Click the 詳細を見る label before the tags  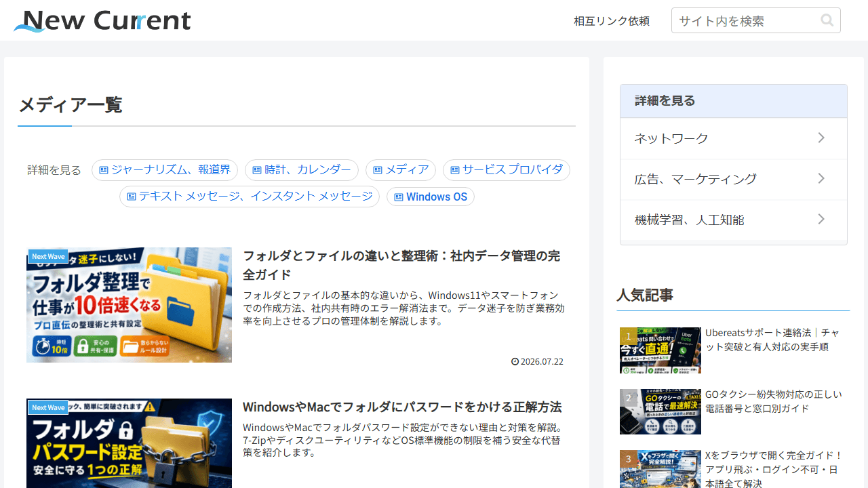point(54,170)
